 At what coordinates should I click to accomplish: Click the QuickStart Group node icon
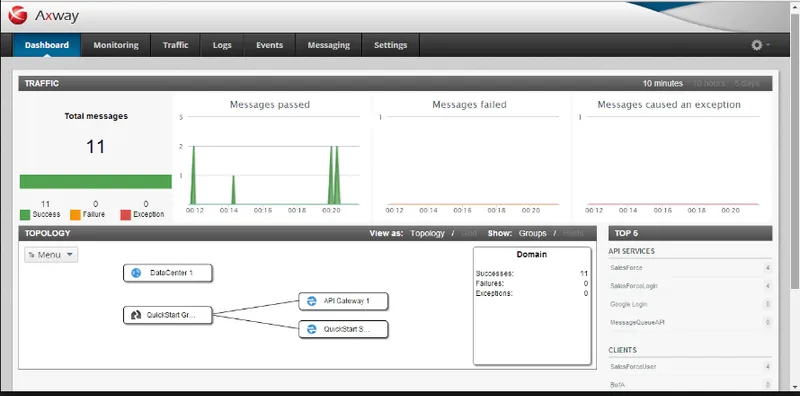click(x=136, y=315)
